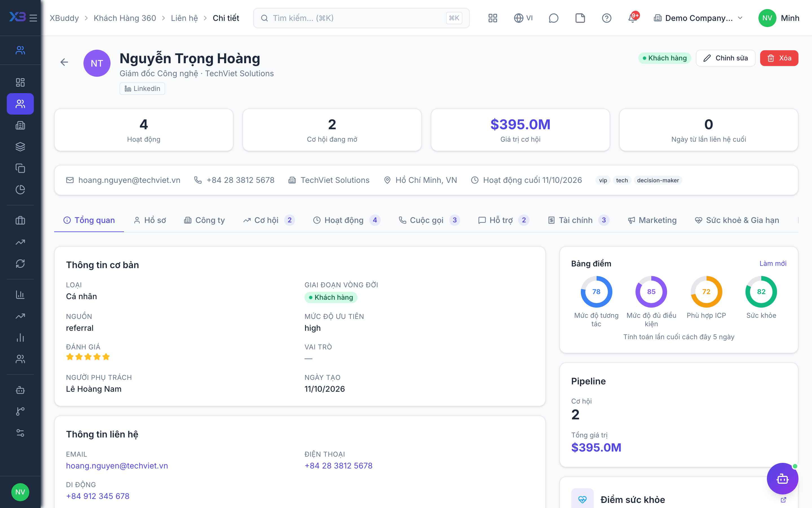Screen dimensions: 812x508
Task: Click the decision-maker tag
Action: [x=658, y=180]
